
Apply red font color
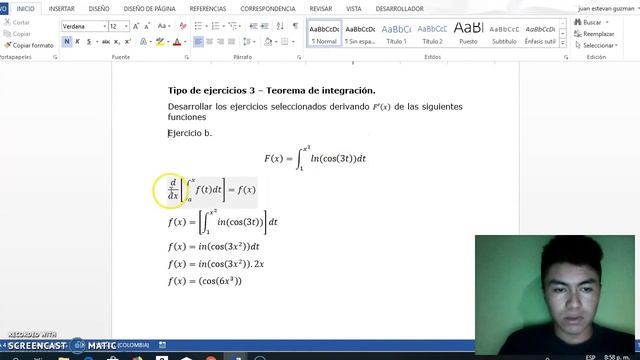(x=177, y=42)
